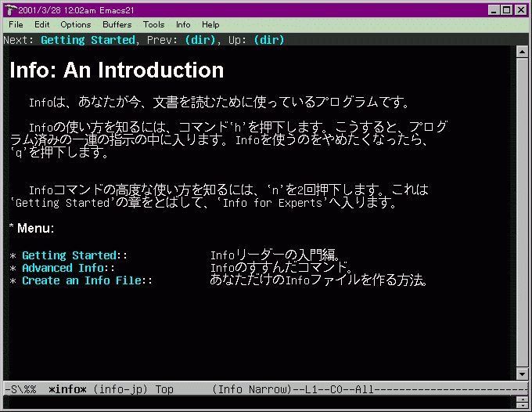Follow the Up: (dir) header link
Viewport: 532px width, 412px height.
pyautogui.click(x=268, y=40)
